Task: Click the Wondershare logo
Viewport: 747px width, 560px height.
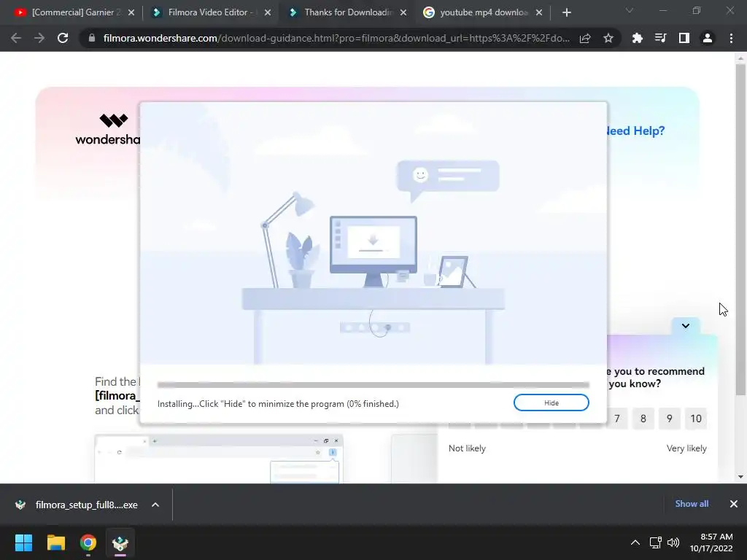Action: pyautogui.click(x=108, y=129)
